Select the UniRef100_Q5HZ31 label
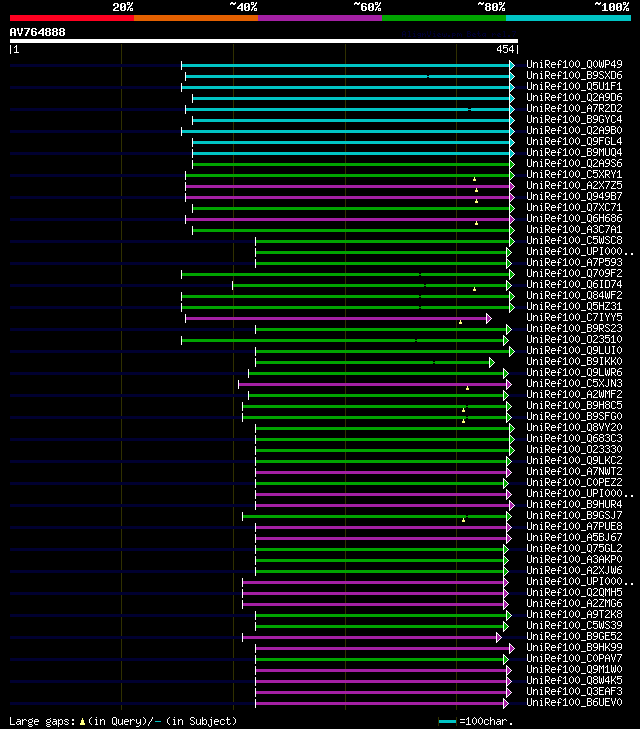Screen dimensions: 640x729 (574, 306)
